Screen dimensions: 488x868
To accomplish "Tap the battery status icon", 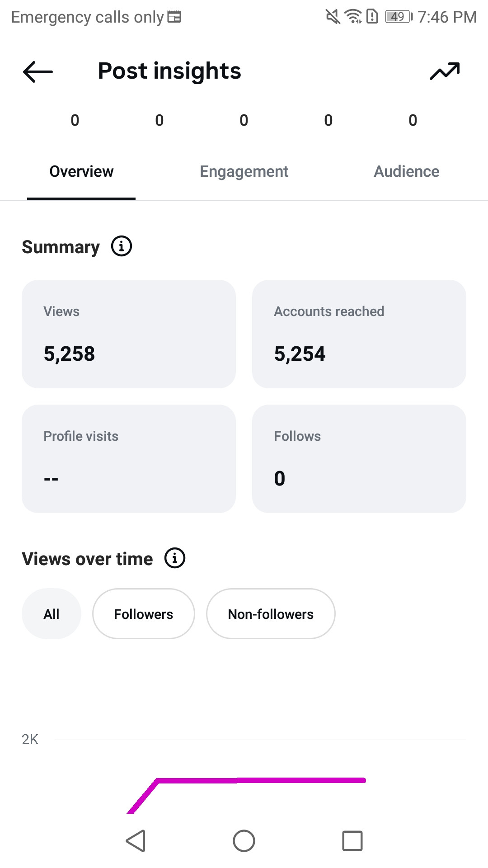I will coord(399,17).
